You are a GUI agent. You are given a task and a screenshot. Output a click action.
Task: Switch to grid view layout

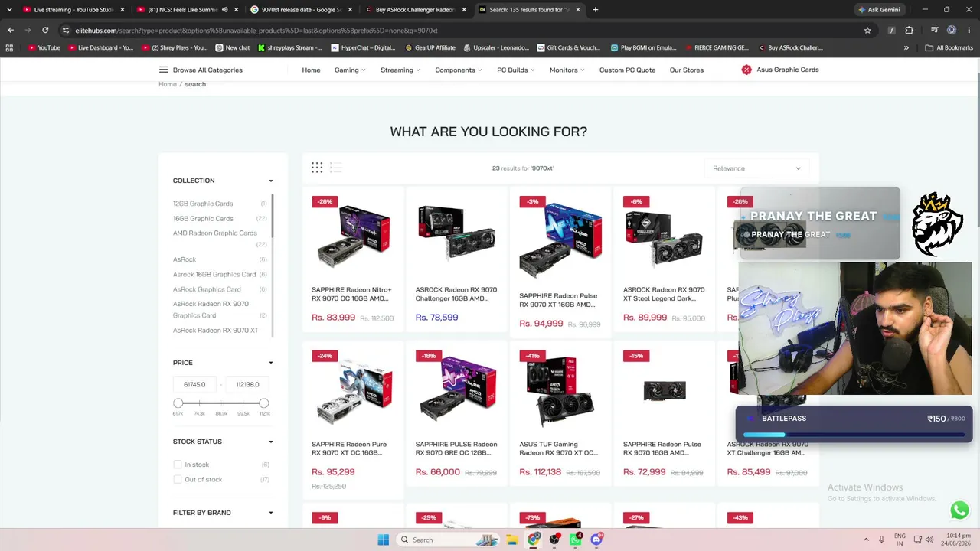(317, 168)
